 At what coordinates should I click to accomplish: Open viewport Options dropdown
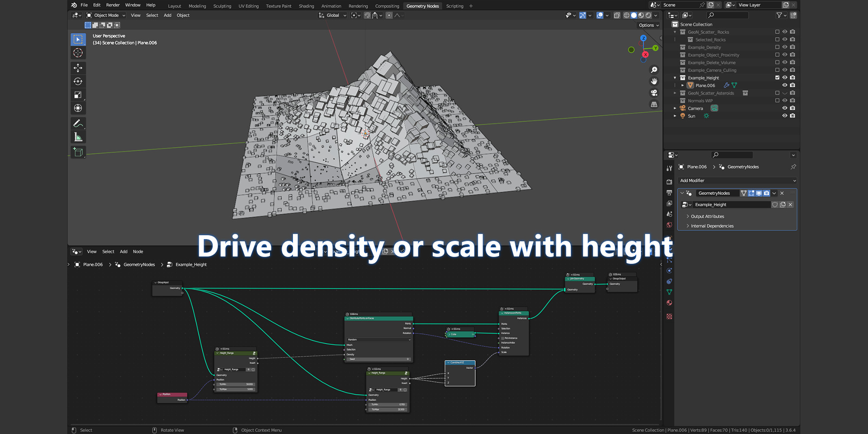[x=649, y=25]
